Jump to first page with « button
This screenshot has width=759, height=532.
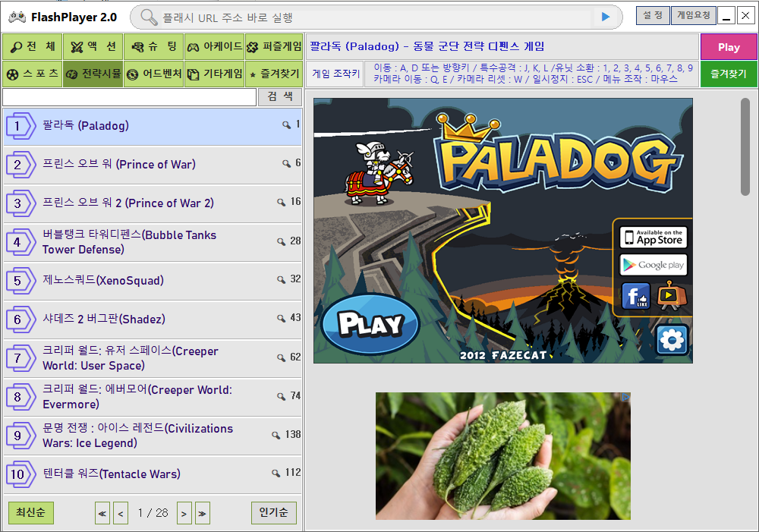click(x=102, y=514)
